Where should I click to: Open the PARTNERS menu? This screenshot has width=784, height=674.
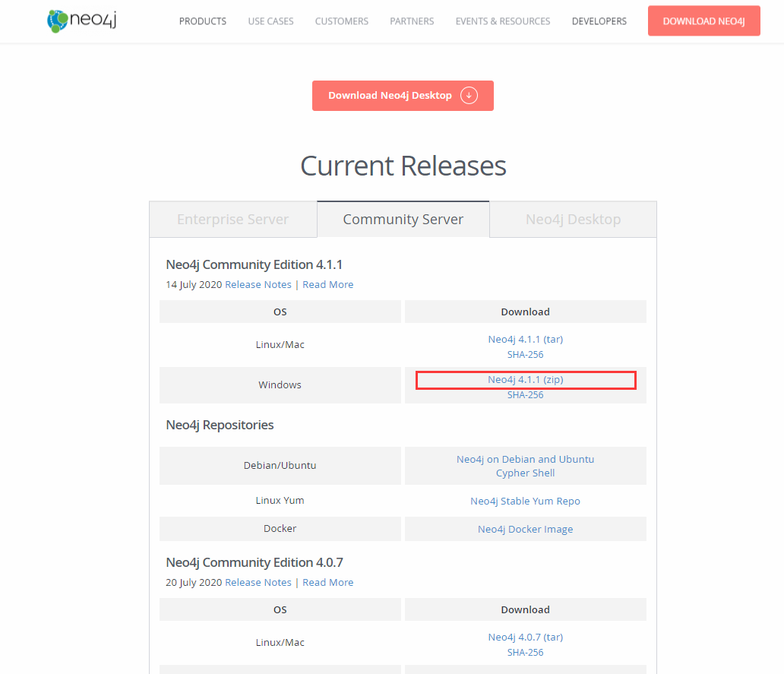coord(412,21)
